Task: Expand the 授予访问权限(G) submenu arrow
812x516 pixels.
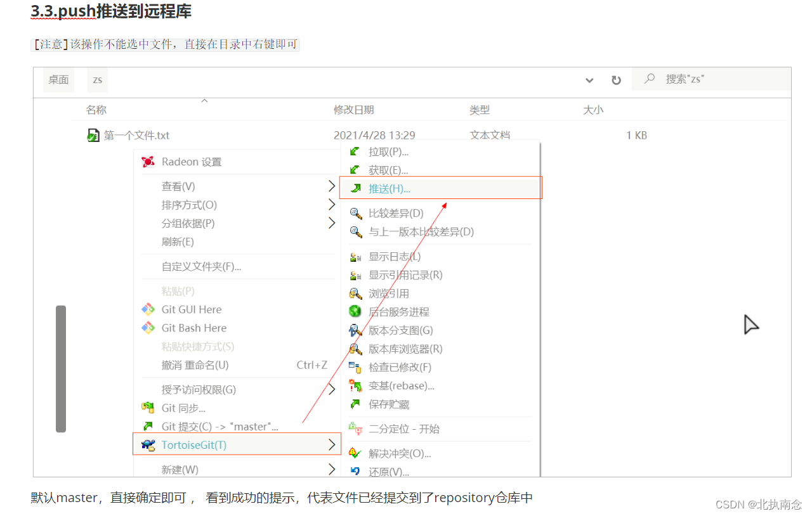Action: [331, 389]
